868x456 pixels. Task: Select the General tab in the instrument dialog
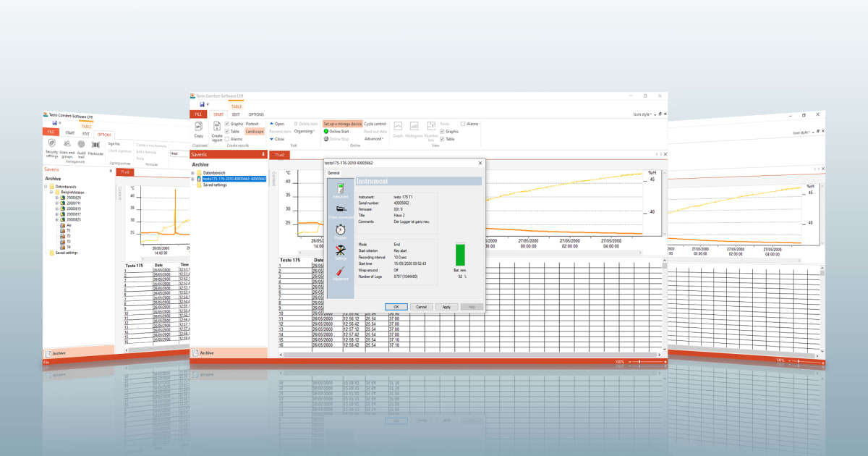[x=333, y=174]
